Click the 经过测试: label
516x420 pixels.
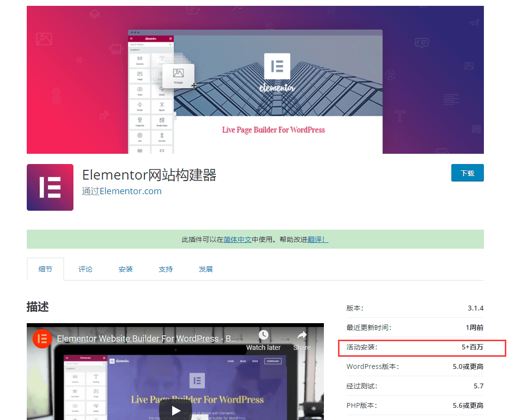(x=362, y=386)
